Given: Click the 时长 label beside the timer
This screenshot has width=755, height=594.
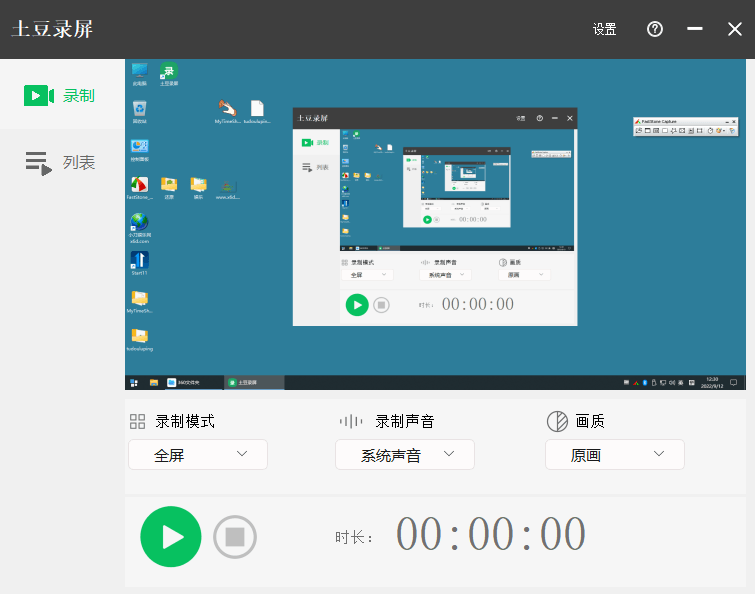Looking at the screenshot, I should 355,538.
